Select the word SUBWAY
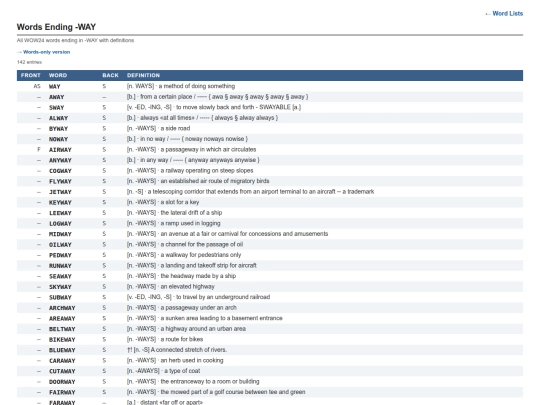Image resolution: width=540 pixels, height=405 pixels. point(60,298)
